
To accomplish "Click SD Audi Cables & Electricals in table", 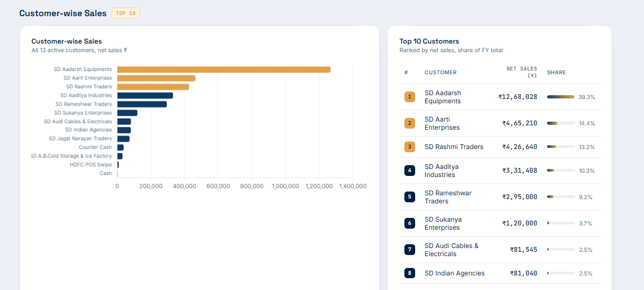I will pos(451,250).
